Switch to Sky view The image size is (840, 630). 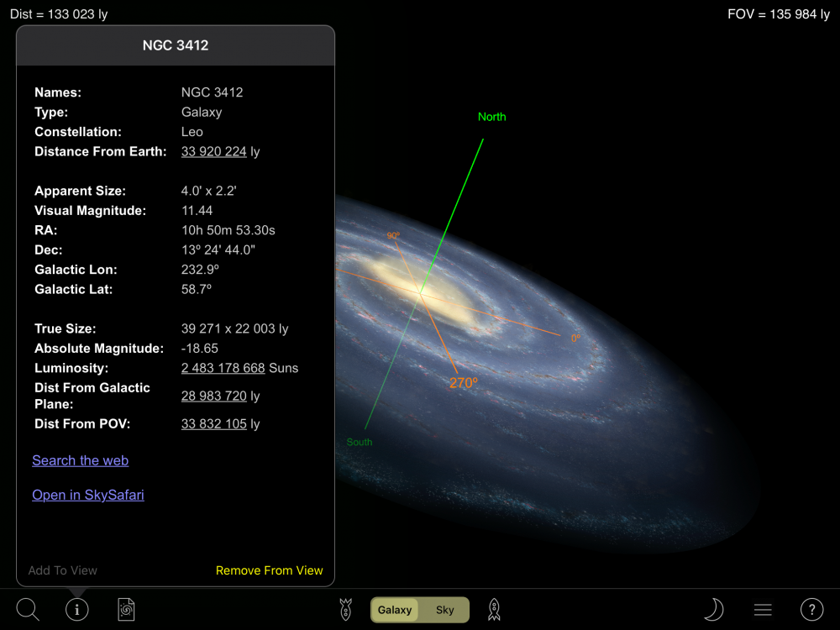[x=444, y=610]
